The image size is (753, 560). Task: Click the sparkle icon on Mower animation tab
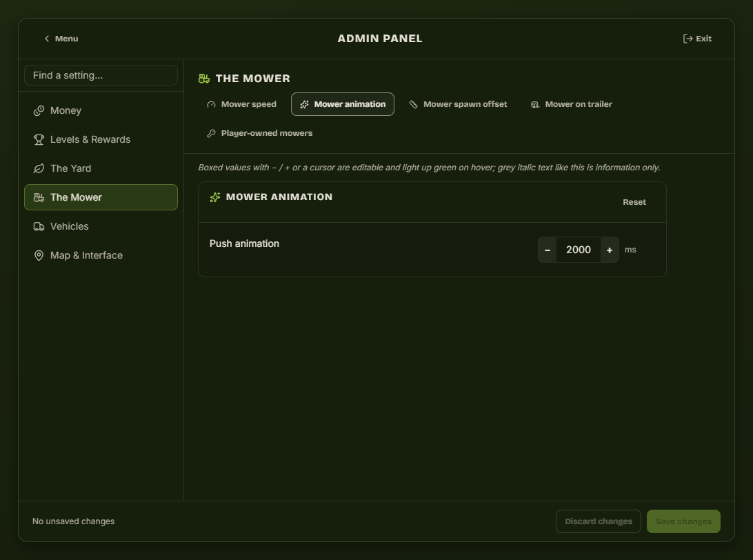[305, 104]
